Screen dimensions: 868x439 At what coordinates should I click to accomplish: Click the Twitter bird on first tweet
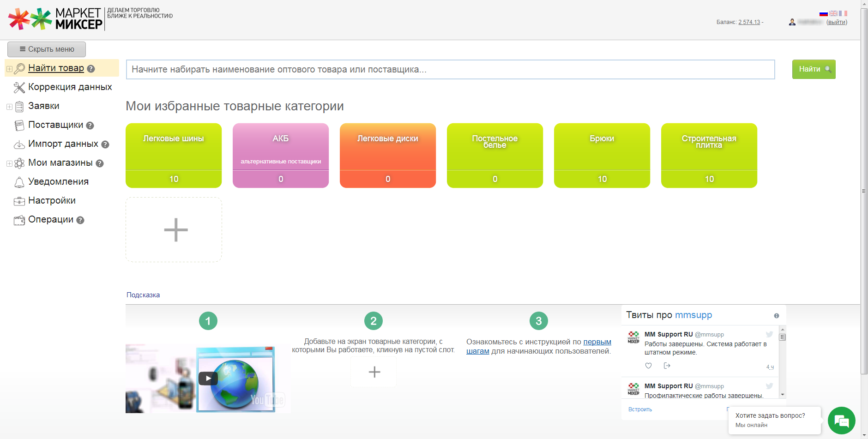[x=769, y=334]
